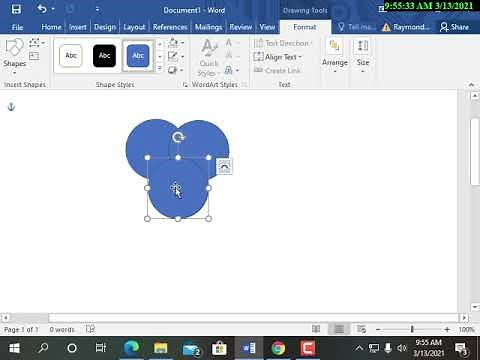This screenshot has height=360, width=480.
Task: Switch to Read Mode view
Action: click(316, 329)
